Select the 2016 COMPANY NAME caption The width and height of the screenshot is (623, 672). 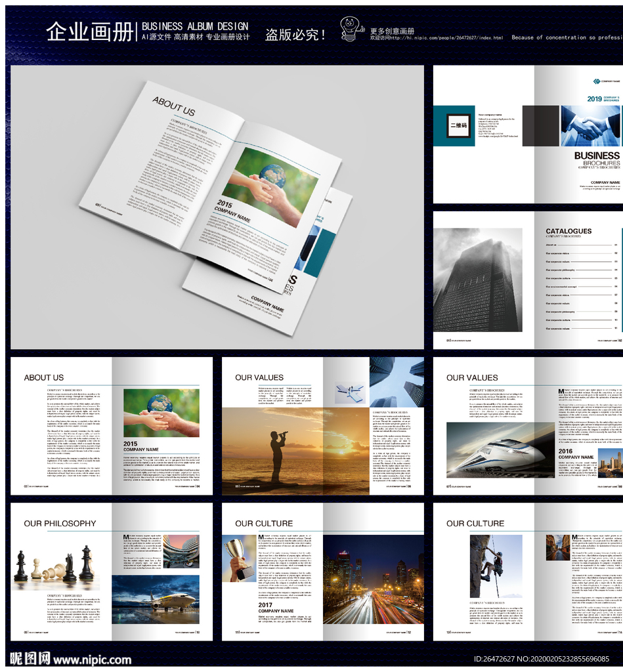[576, 454]
